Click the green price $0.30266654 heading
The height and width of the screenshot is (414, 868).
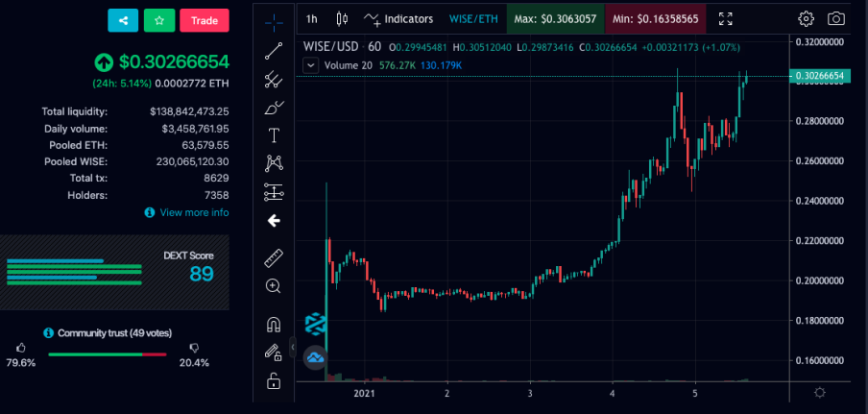(x=174, y=62)
